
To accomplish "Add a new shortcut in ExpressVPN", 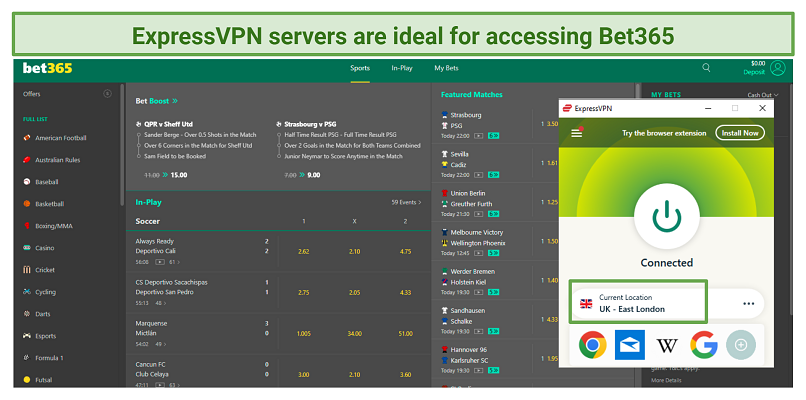I will pyautogui.click(x=741, y=345).
